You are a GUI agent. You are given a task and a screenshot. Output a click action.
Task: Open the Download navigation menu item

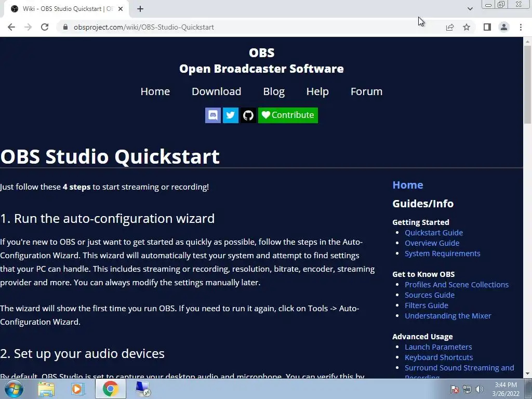tap(217, 91)
